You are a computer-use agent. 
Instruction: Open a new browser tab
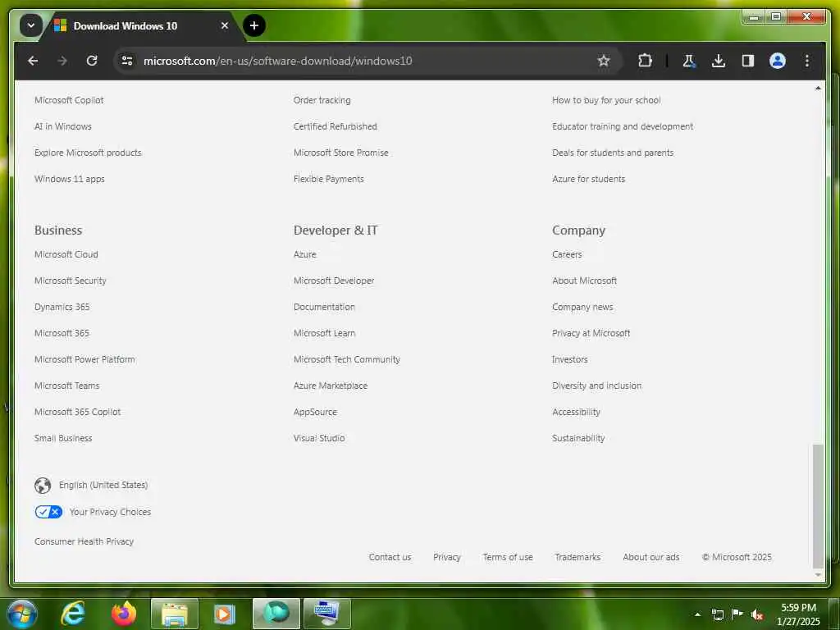point(254,25)
